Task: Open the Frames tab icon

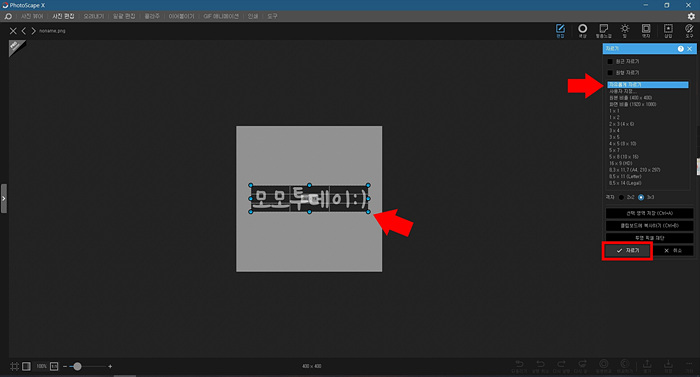Action: (646, 31)
